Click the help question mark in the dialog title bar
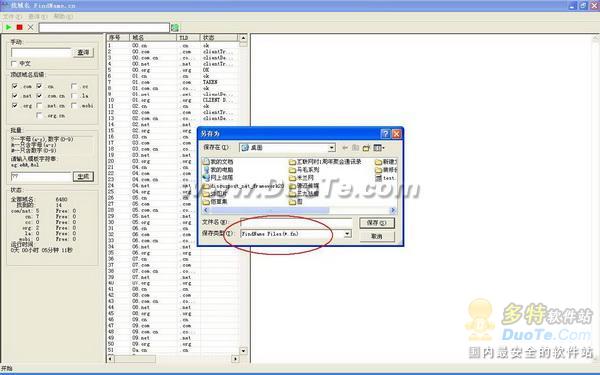The image size is (600, 375). point(386,134)
